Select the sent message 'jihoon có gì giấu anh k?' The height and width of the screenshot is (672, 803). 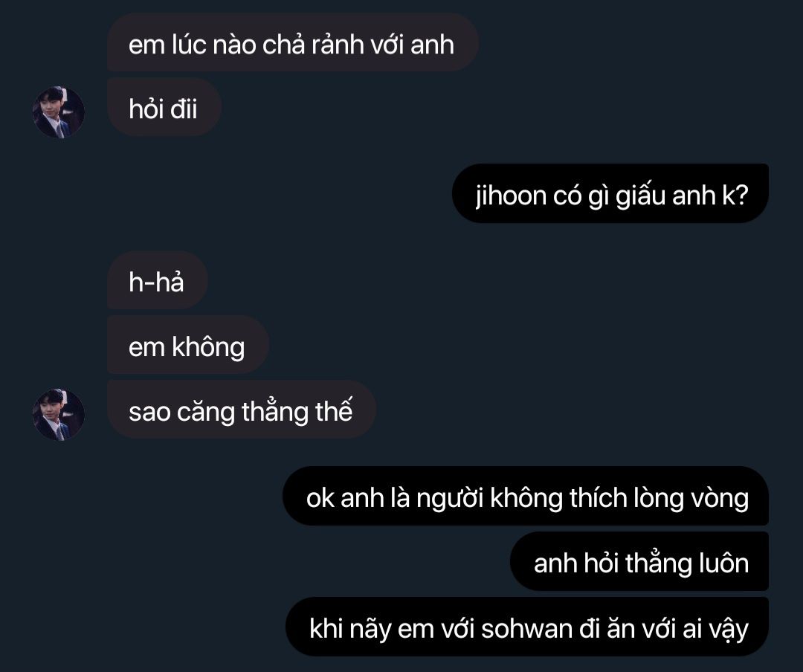pos(610,193)
